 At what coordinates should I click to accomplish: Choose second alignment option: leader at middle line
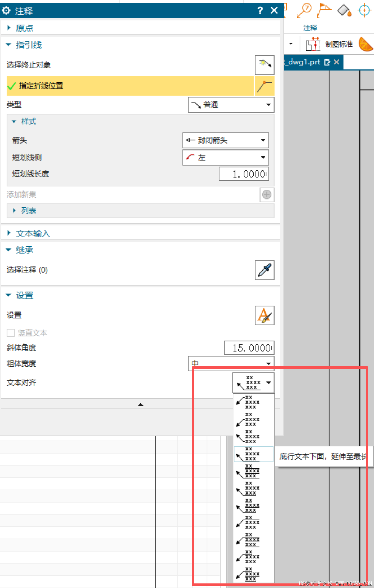click(254, 419)
